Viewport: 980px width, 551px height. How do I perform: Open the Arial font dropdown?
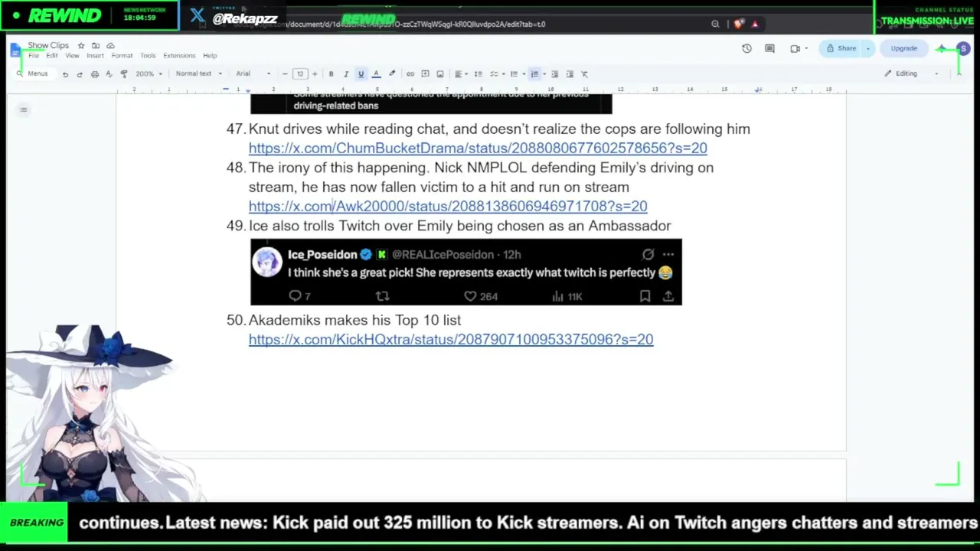[x=253, y=74]
